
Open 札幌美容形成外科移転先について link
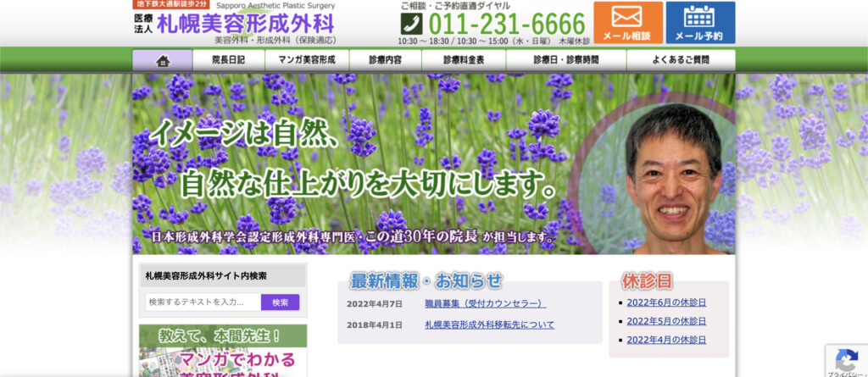(489, 324)
